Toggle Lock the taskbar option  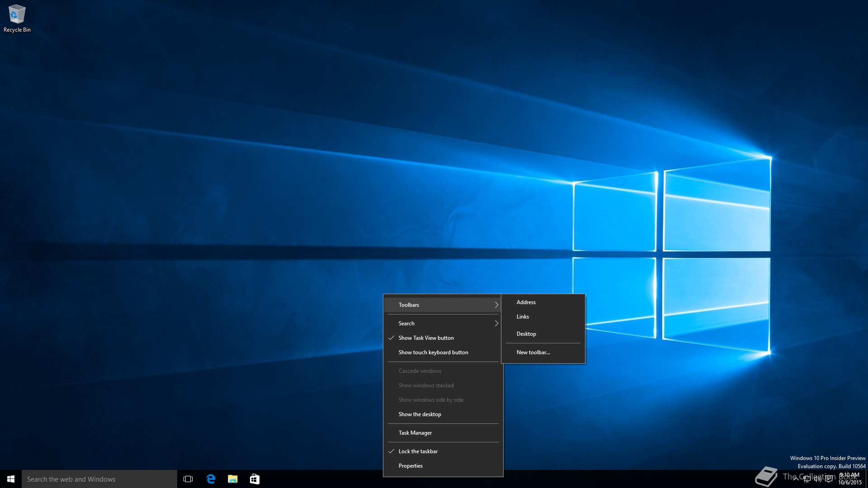pos(443,451)
